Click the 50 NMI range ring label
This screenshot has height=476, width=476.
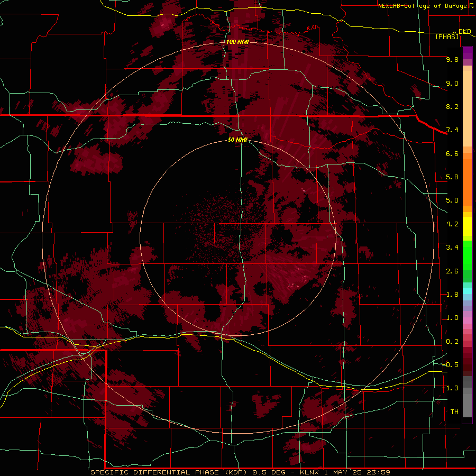[x=237, y=140]
